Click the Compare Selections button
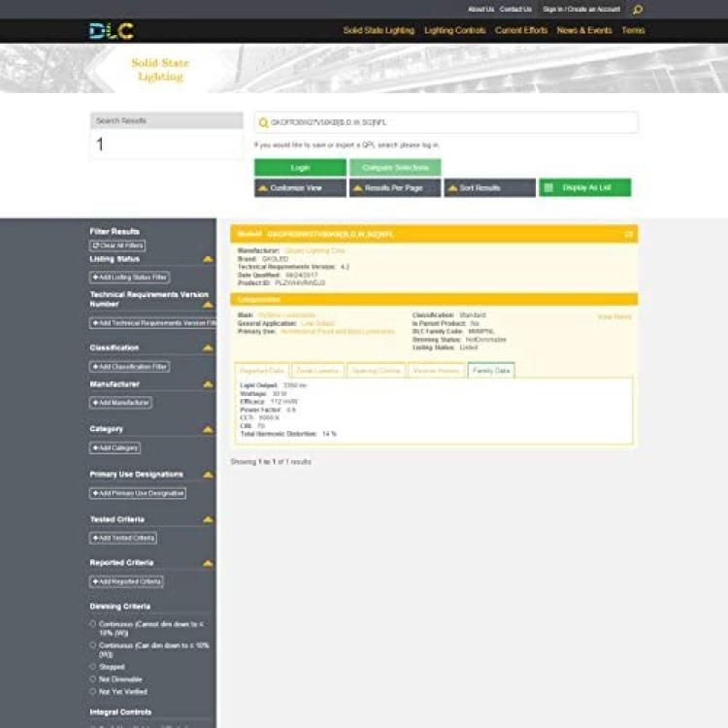Screen dimensions: 728x728 pyautogui.click(x=395, y=168)
